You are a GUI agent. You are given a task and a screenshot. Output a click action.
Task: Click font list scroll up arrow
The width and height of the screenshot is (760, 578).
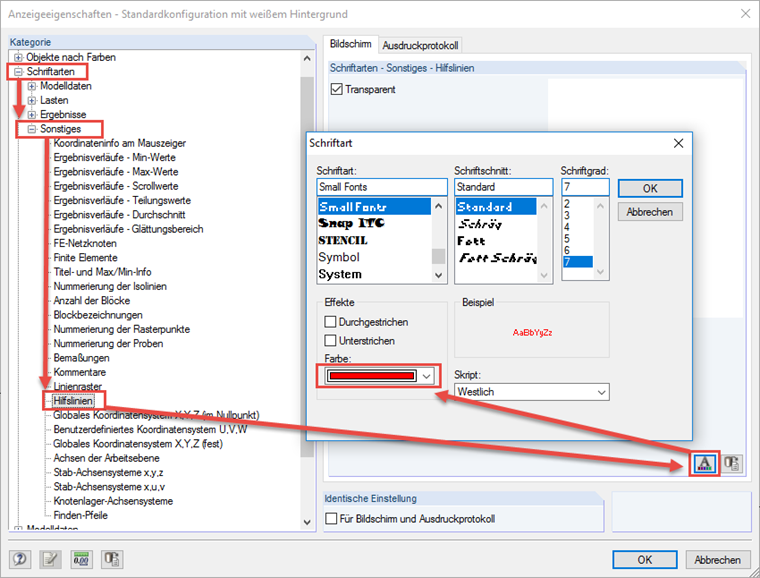coord(438,206)
